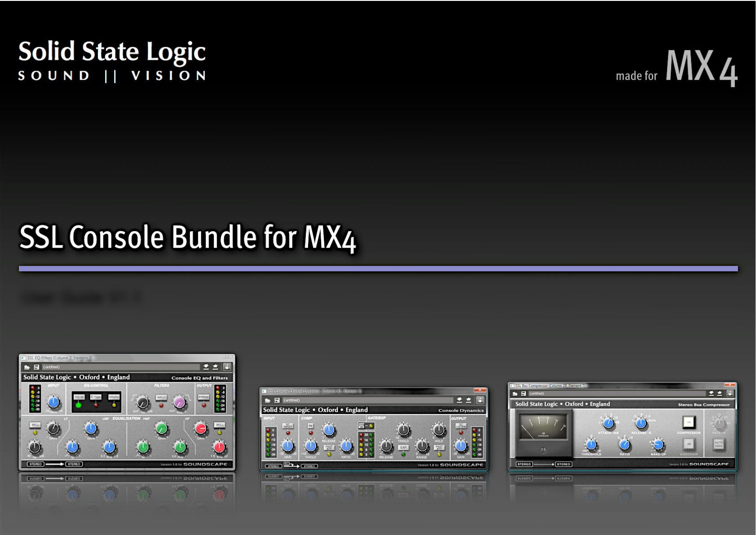Image resolution: width=756 pixels, height=535 pixels.
Task: Click the ATTACK knob on Bus Compressor
Action: [x=608, y=423]
